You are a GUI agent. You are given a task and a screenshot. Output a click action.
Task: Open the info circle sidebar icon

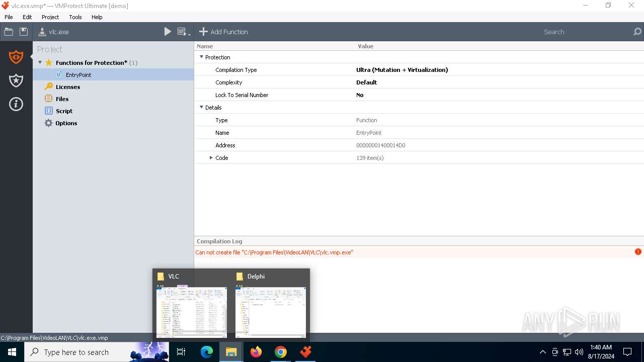16,104
